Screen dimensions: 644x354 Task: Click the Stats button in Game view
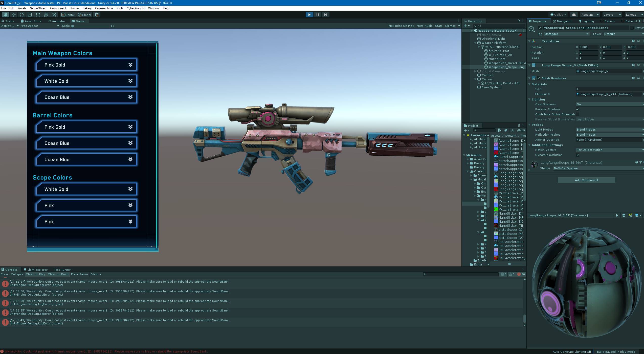click(439, 26)
